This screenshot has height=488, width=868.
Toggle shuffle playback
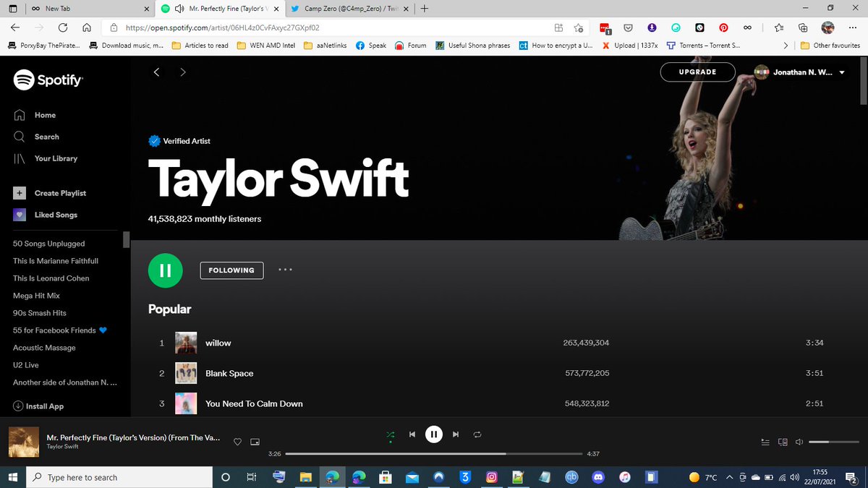click(x=391, y=435)
